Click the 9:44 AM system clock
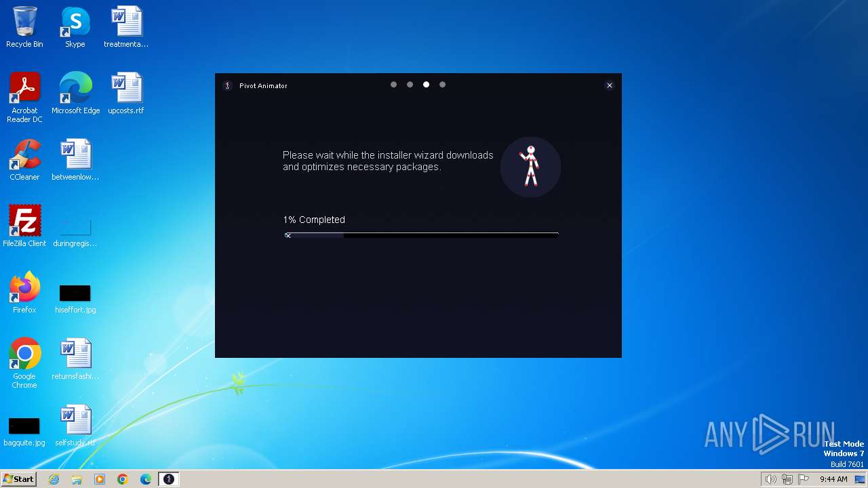This screenshot has width=868, height=488. click(x=833, y=479)
